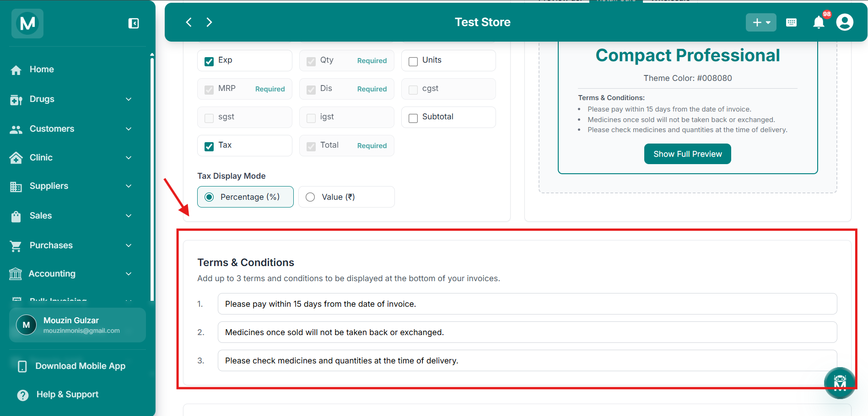The width and height of the screenshot is (868, 416).
Task: Click the Purchases cart icon
Action: pyautogui.click(x=16, y=246)
